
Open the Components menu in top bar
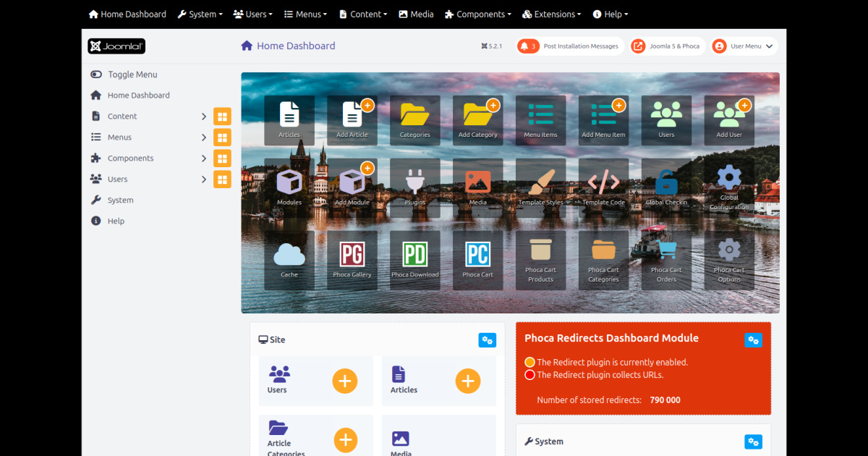[x=478, y=14]
